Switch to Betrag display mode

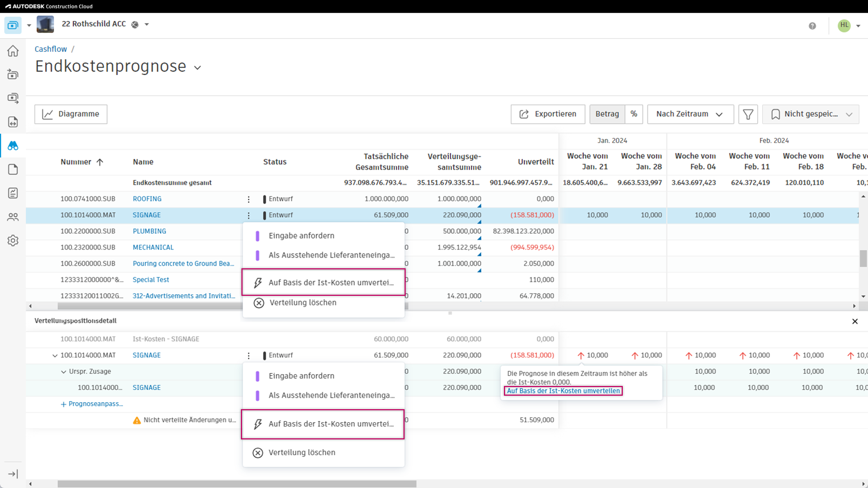[x=607, y=114]
